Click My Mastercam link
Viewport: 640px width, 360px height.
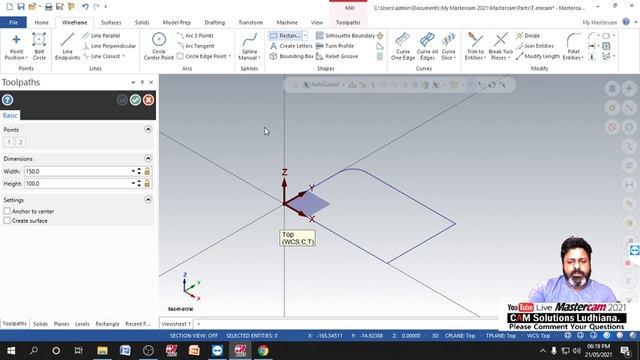pos(600,22)
